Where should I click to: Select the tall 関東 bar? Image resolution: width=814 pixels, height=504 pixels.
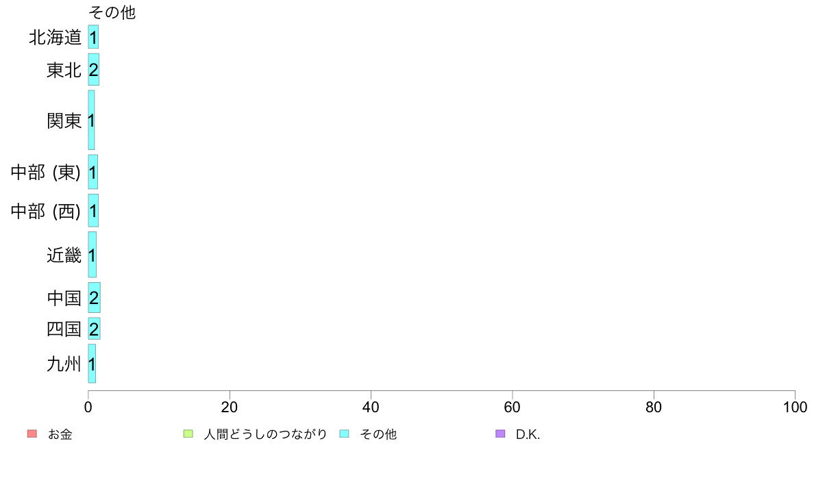click(91, 120)
